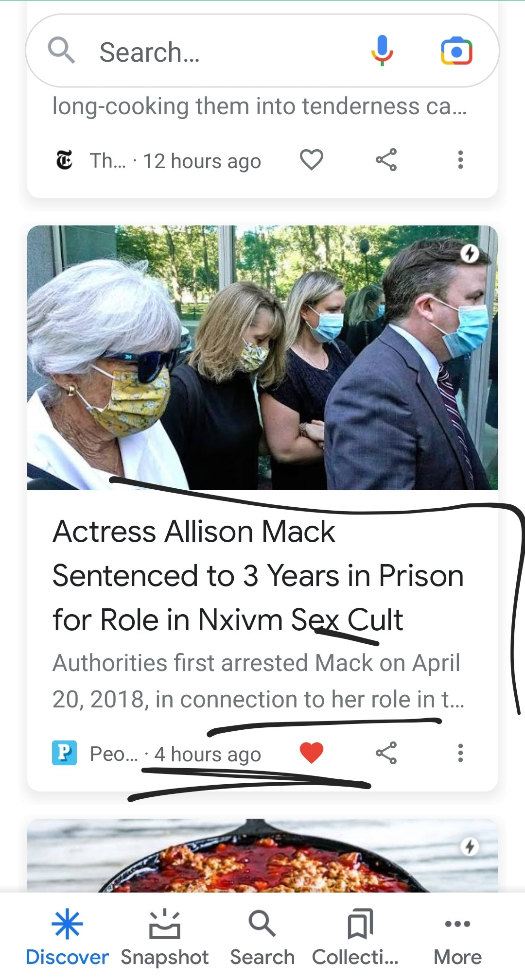Tap the AMP lightning badge on Mack photo
Viewport: 525px width, 980px height.
tap(470, 253)
